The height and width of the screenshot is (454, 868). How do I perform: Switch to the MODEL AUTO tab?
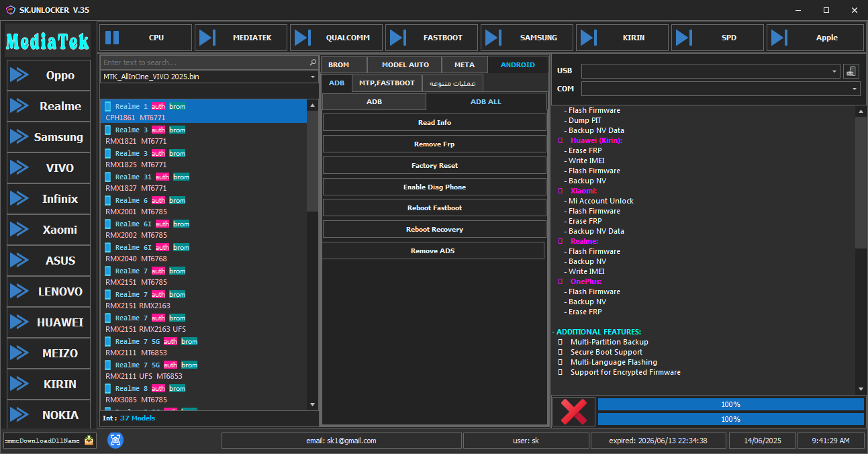[x=405, y=65]
